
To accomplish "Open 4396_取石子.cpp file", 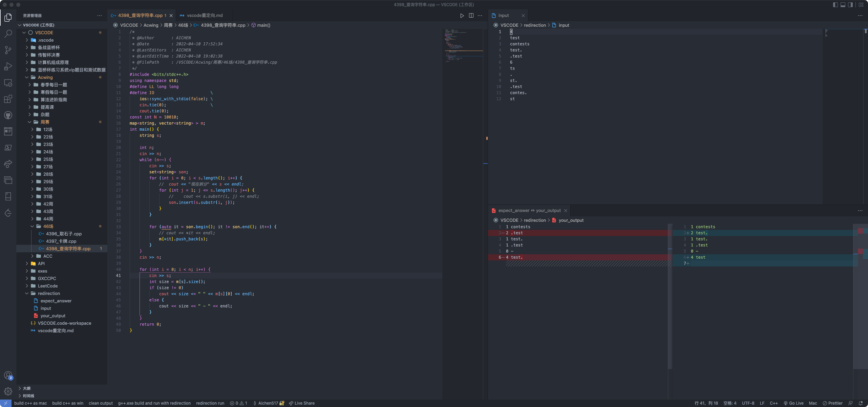I will point(62,234).
